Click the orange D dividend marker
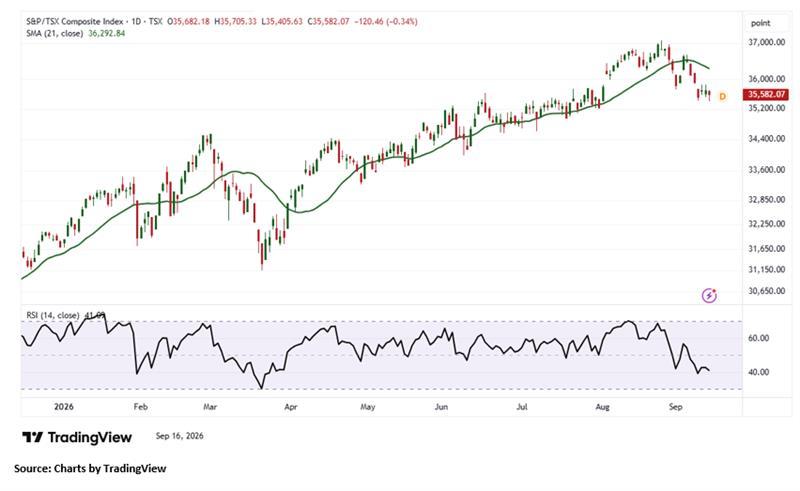Viewport: 800px width, 491px height. [x=722, y=96]
